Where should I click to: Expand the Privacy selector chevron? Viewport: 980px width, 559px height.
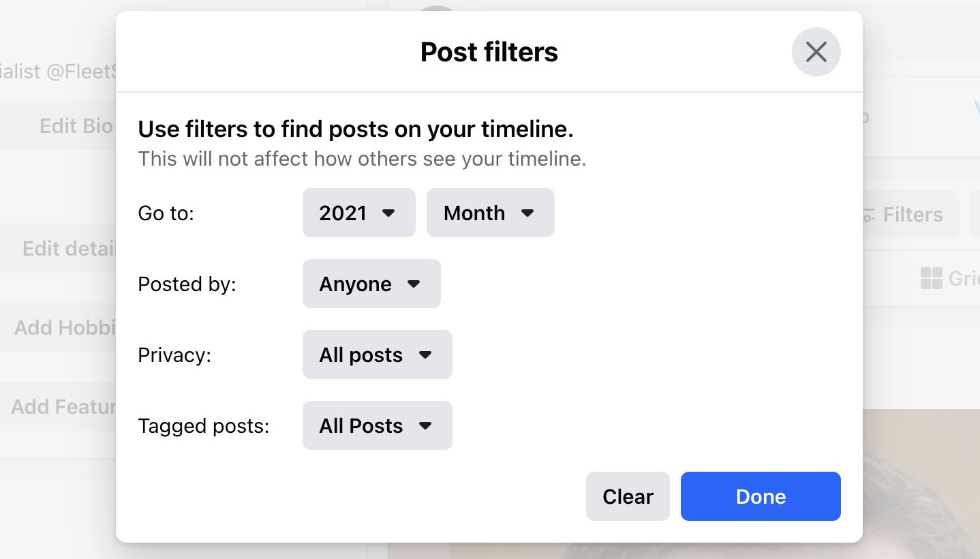426,354
